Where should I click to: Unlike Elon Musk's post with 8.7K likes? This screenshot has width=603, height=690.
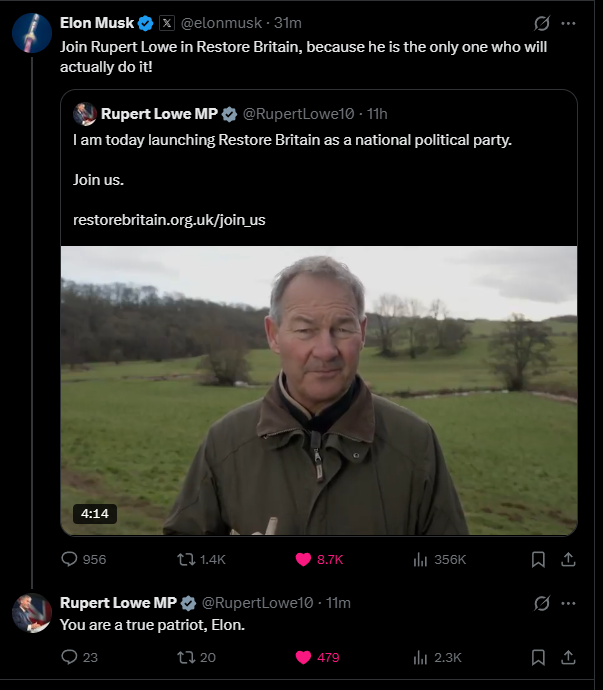point(303,560)
